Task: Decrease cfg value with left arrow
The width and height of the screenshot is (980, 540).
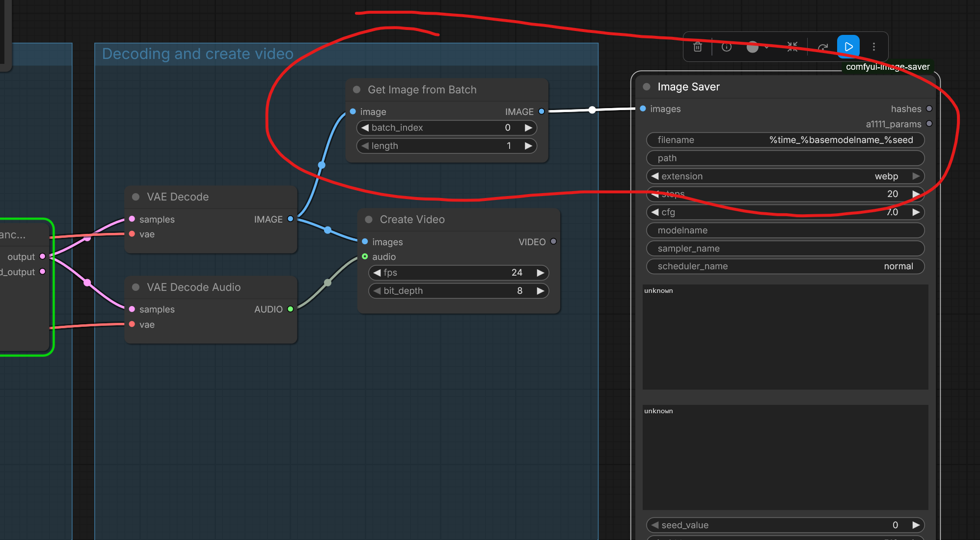Action: coord(655,212)
